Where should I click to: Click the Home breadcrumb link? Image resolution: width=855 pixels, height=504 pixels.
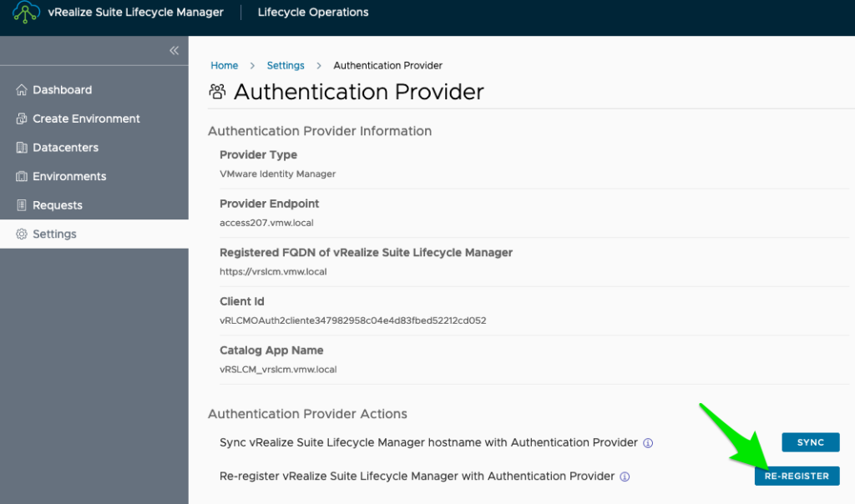coord(224,65)
